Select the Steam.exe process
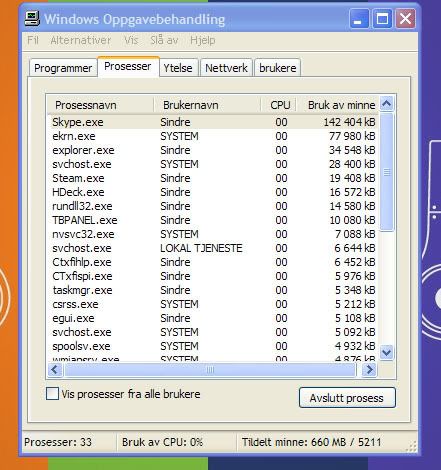 [213, 178]
